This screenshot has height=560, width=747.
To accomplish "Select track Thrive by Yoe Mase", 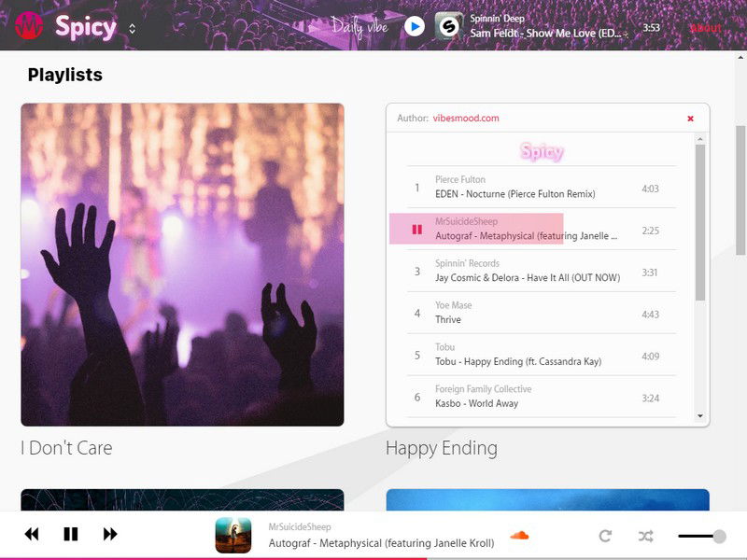I will click(542, 313).
